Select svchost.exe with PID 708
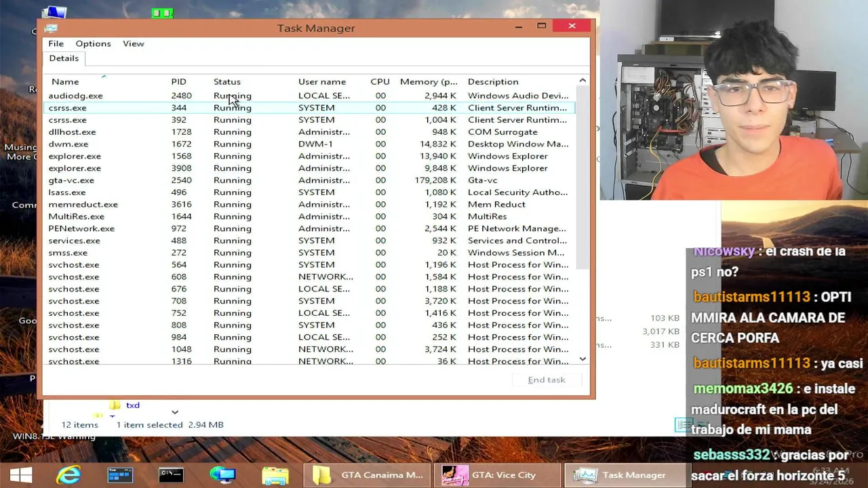Image resolution: width=868 pixels, height=488 pixels. pos(310,301)
